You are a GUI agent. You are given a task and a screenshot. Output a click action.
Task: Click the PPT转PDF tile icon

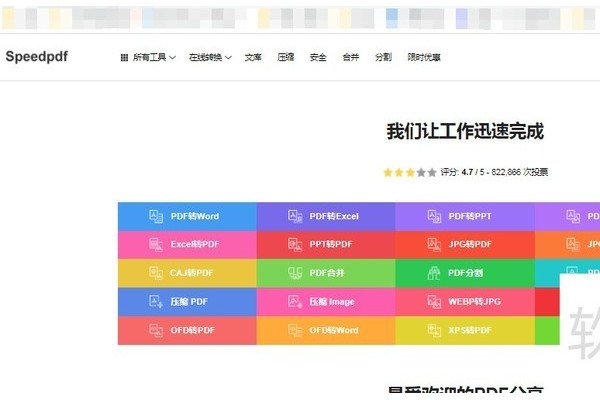[x=295, y=244]
